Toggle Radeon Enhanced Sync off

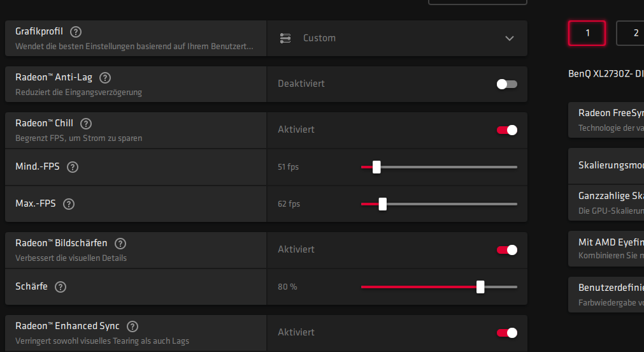point(507,333)
